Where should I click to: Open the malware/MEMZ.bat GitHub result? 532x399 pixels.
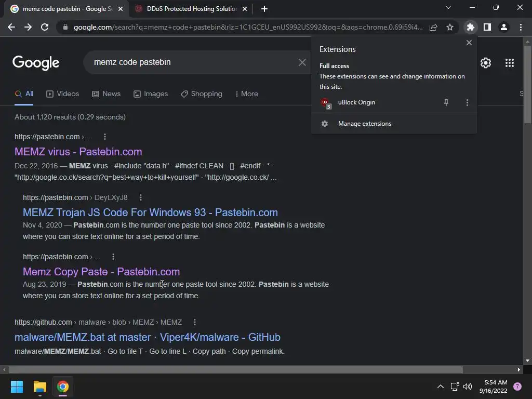point(148,337)
